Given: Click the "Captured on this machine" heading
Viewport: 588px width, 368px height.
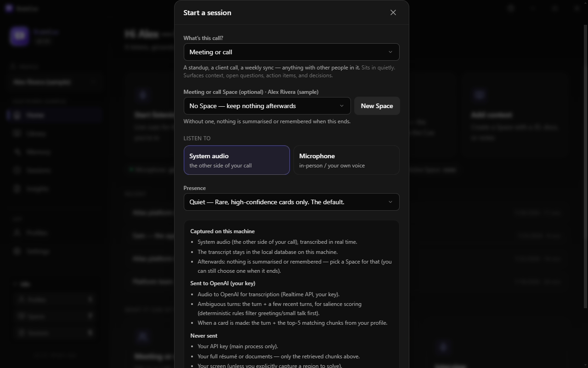Looking at the screenshot, I should pos(222,231).
